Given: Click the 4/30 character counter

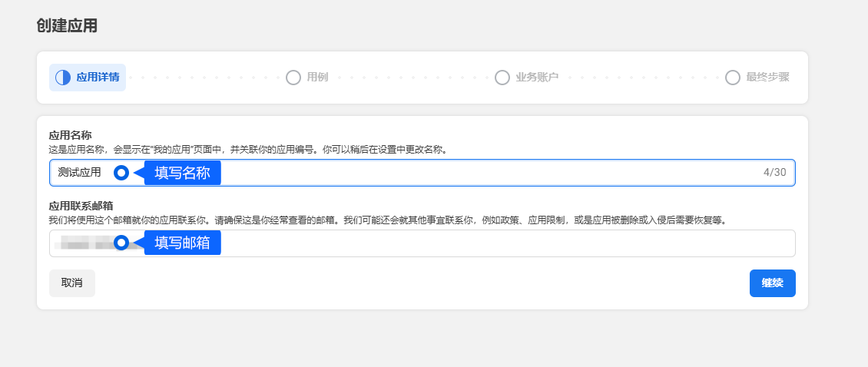Looking at the screenshot, I should tap(774, 173).
